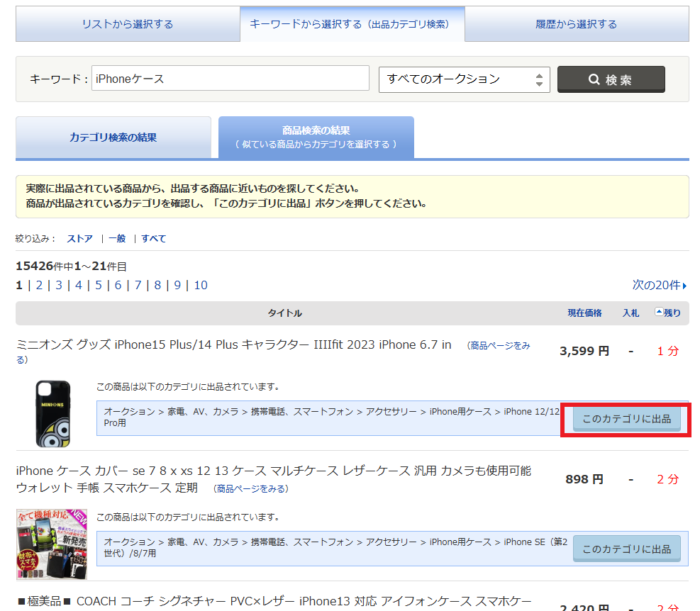
Task: Switch to 履歴から選択する tab
Action: (576, 24)
